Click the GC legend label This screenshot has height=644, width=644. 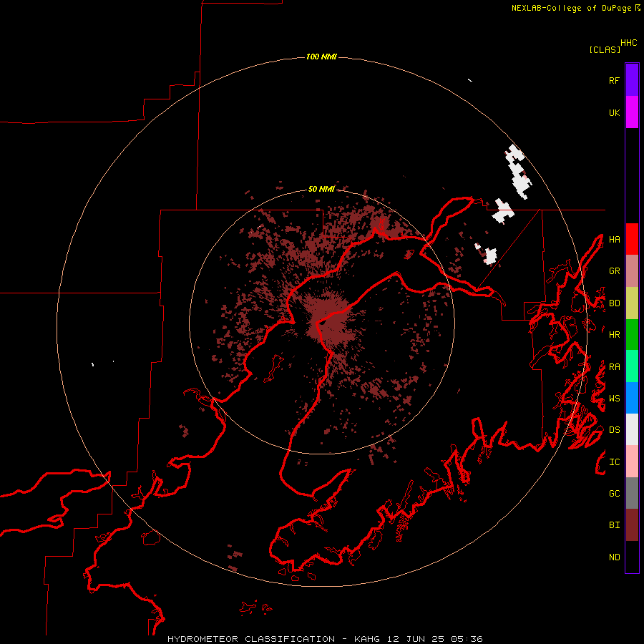[x=614, y=494]
